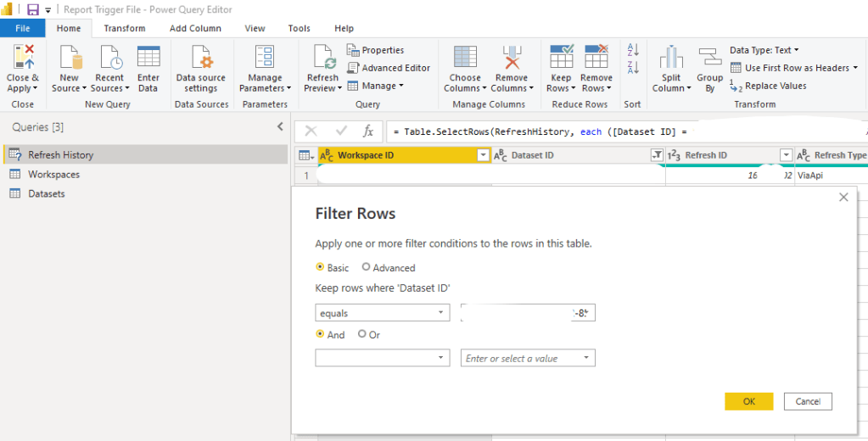
Task: Open the quick access toolbar customize arrow
Action: pyautogui.click(x=48, y=10)
